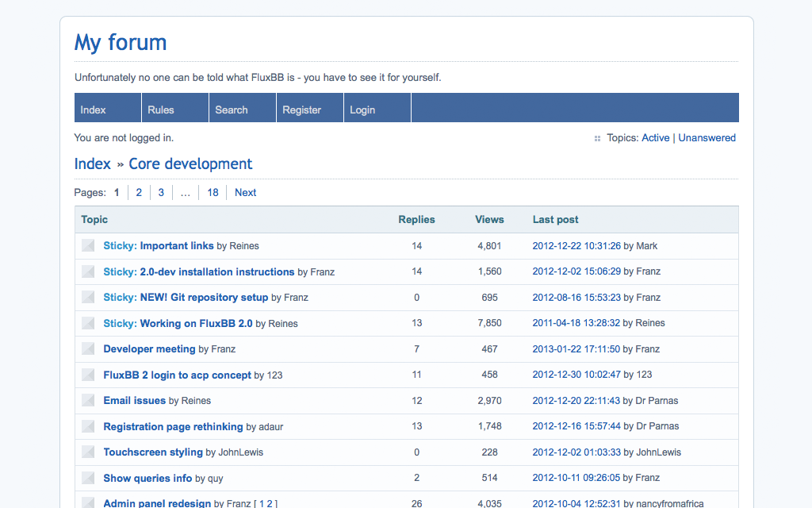The width and height of the screenshot is (812, 508).
Task: View Unanswered topics
Action: 707,137
